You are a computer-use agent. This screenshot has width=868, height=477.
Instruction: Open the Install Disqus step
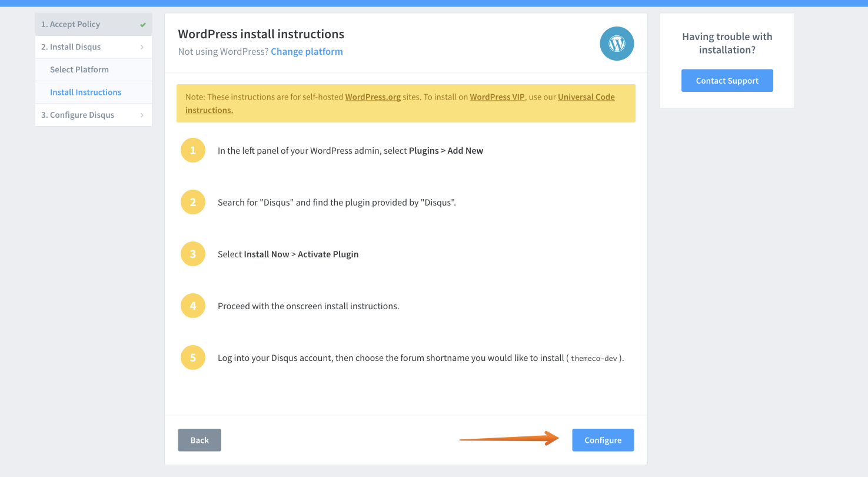tap(94, 47)
